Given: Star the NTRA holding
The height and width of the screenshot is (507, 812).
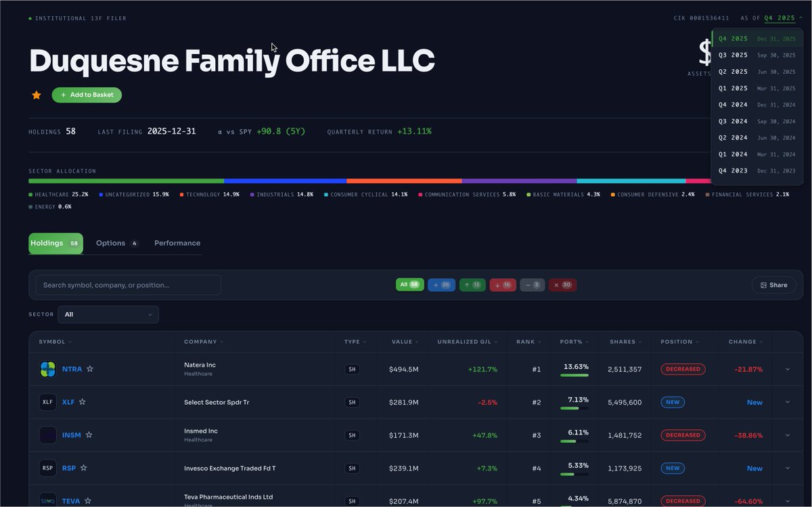Looking at the screenshot, I should (x=90, y=369).
